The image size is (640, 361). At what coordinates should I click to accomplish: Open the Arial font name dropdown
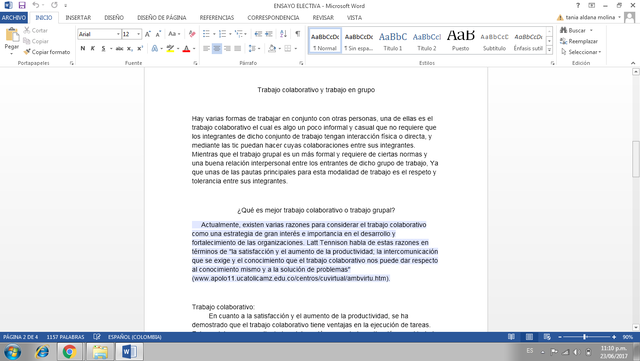tap(118, 34)
